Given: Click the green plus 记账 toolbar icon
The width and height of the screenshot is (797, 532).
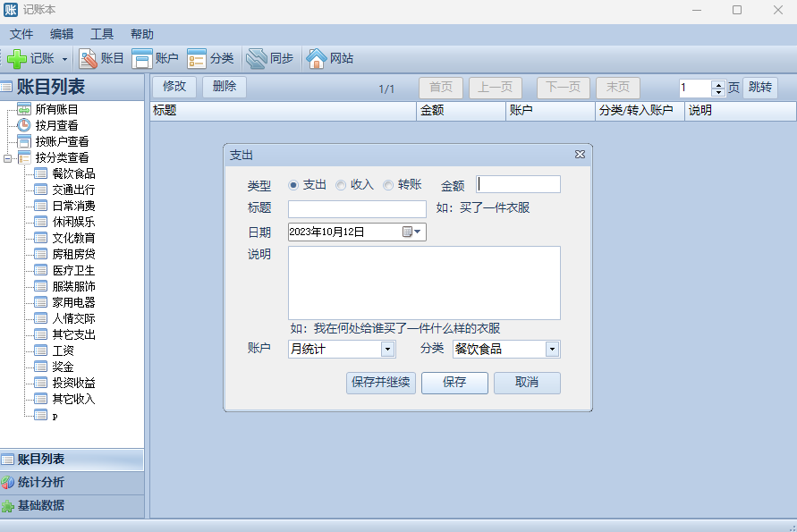Looking at the screenshot, I should 17,59.
